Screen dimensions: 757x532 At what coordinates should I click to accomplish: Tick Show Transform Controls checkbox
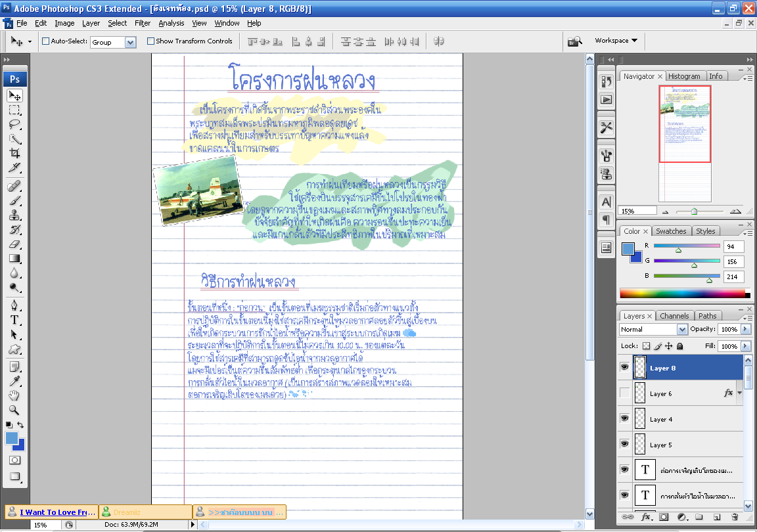click(x=150, y=41)
